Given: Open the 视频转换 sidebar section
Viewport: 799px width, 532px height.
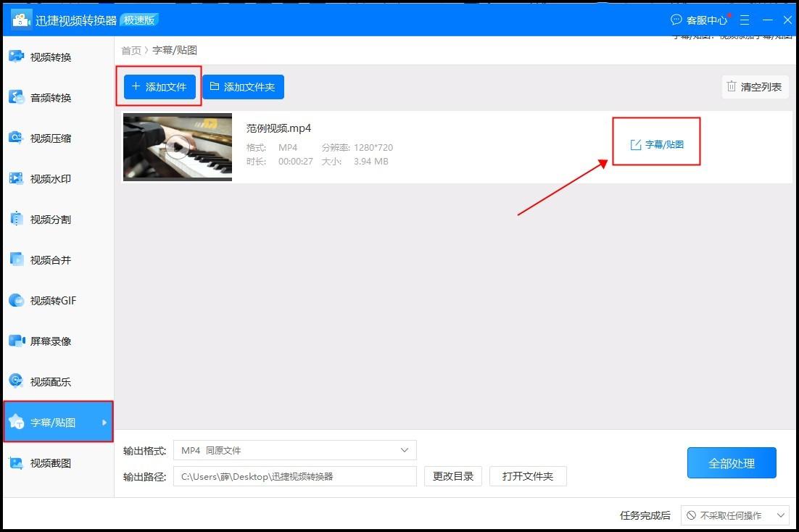Looking at the screenshot, I should click(x=58, y=57).
